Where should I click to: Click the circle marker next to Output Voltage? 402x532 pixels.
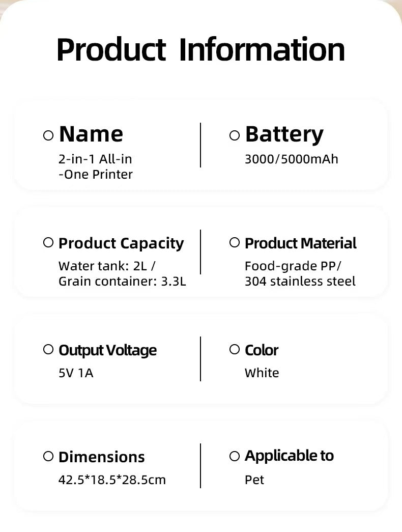click(48, 350)
